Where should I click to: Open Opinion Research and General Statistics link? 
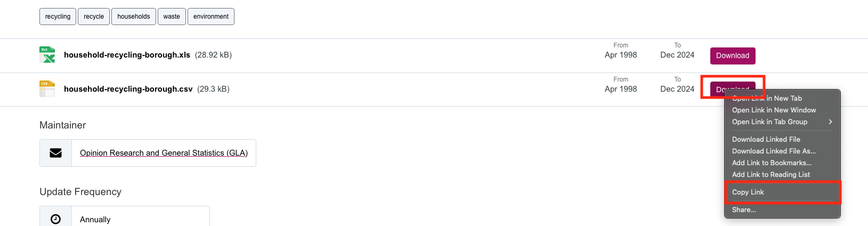pos(164,153)
